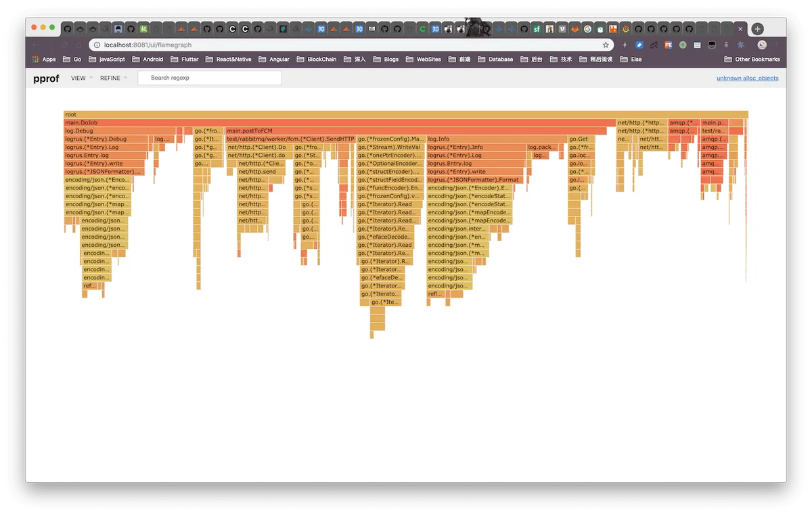812x516 pixels.
Task: Select the go.(*onePtrEncoder) flame frame
Action: (x=389, y=155)
